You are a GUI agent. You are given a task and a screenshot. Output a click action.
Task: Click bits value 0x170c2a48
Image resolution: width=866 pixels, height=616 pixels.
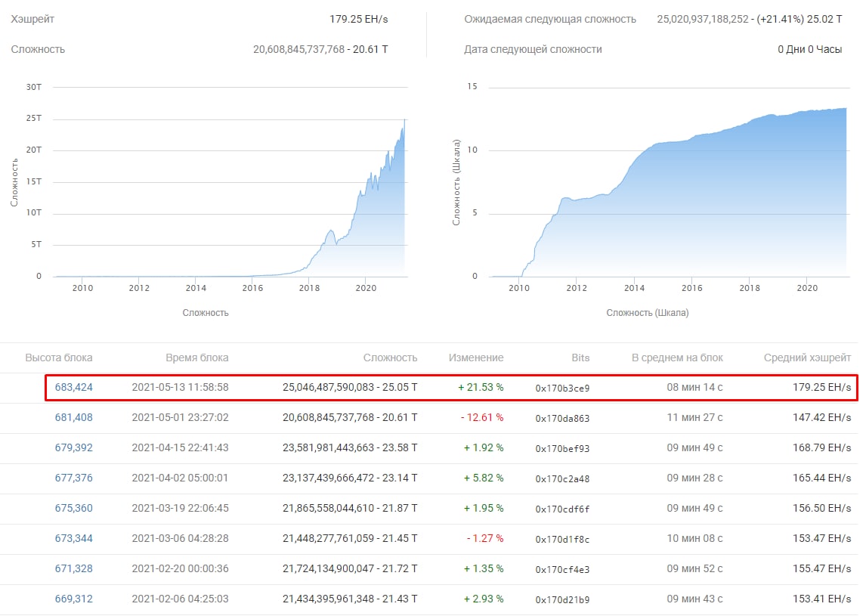point(562,479)
